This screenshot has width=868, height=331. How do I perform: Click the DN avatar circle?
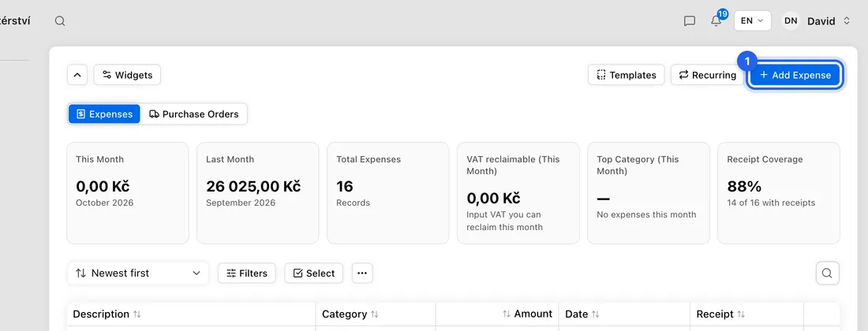coord(791,21)
